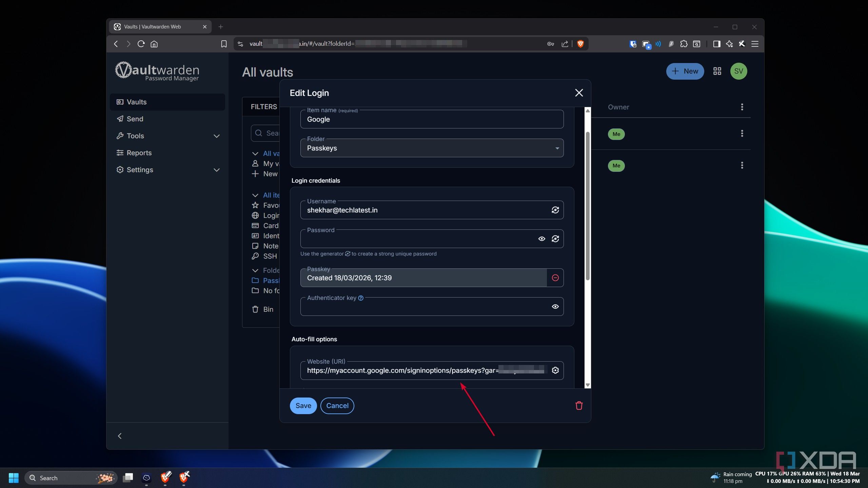Collapse the Folders filter chevron
Screen dimensions: 868x488
point(255,270)
